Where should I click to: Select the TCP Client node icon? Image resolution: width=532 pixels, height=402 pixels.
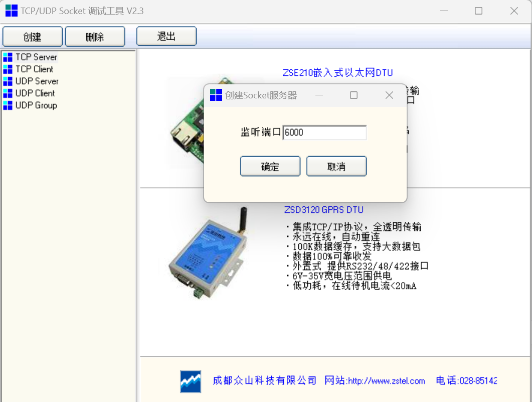(x=8, y=69)
